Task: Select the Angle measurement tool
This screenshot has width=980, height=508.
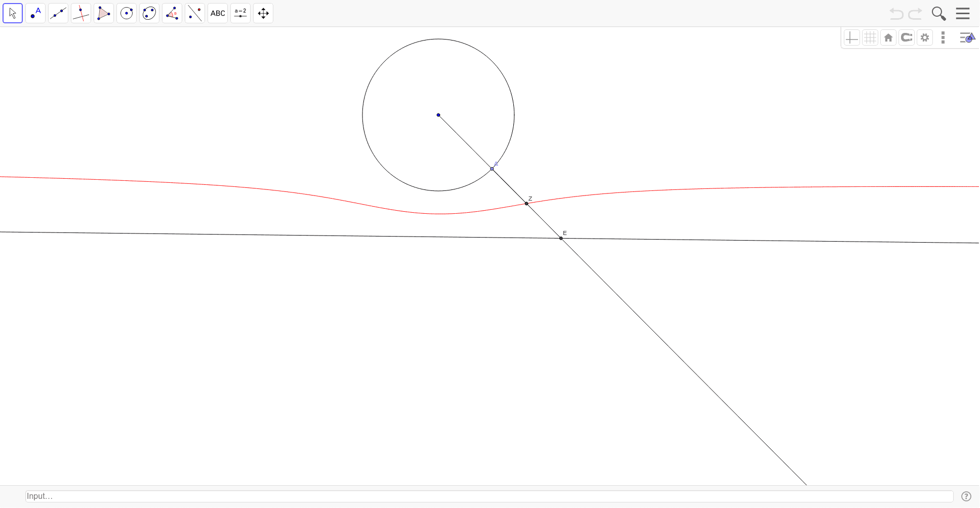Action: [x=172, y=13]
